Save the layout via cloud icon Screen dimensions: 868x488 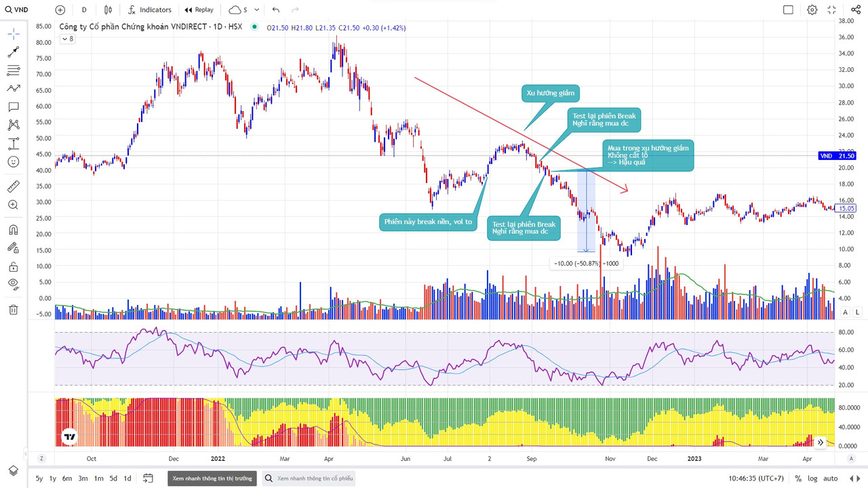[x=235, y=10]
